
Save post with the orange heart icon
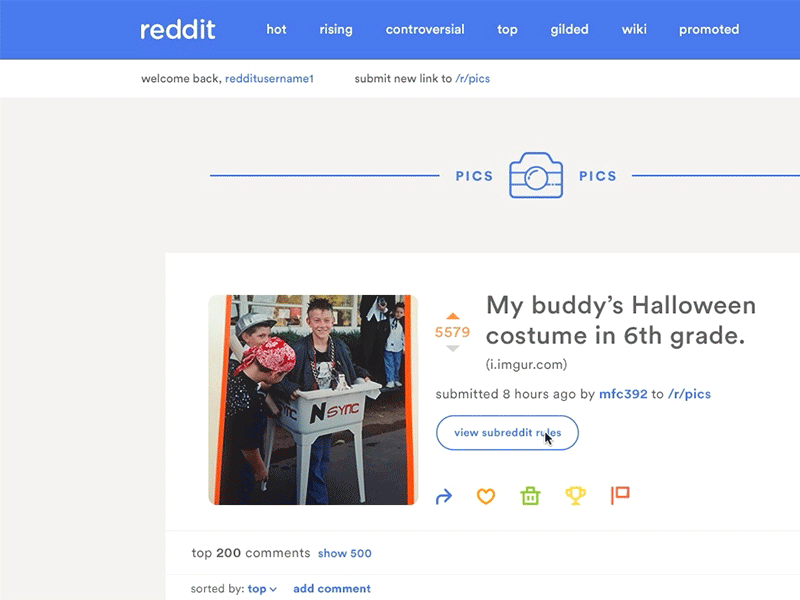486,496
